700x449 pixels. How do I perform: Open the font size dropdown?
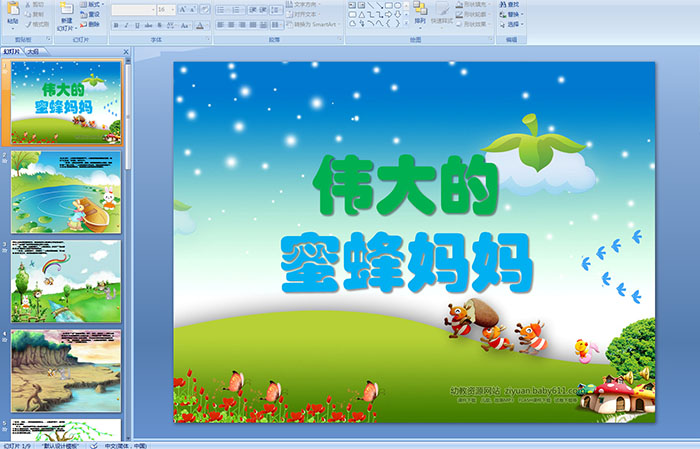pos(172,9)
